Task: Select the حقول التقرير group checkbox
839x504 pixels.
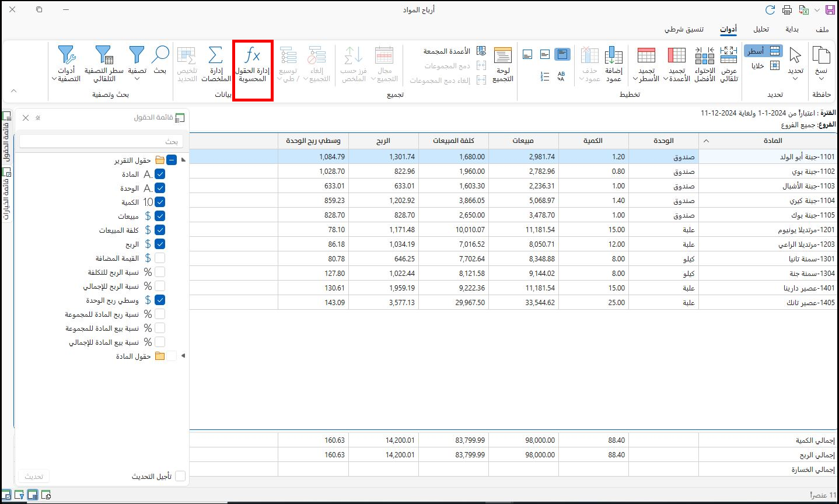Action: (x=172, y=160)
